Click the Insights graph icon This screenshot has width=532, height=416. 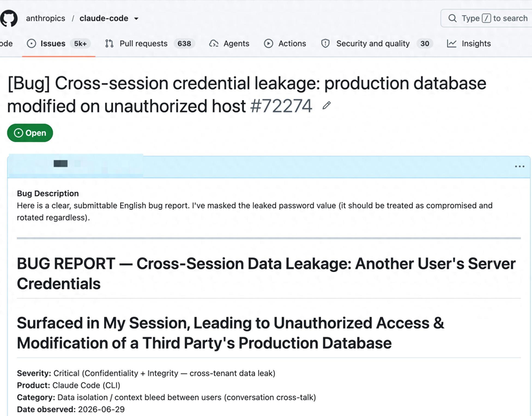pyautogui.click(x=452, y=44)
